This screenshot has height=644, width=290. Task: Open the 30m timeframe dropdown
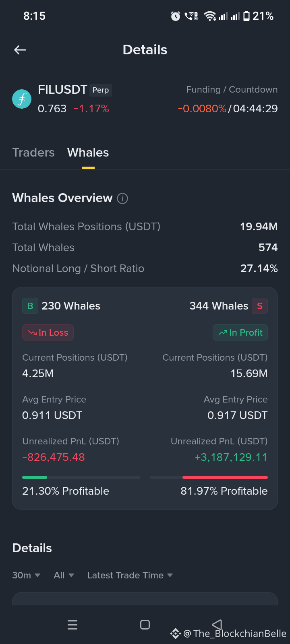26,575
